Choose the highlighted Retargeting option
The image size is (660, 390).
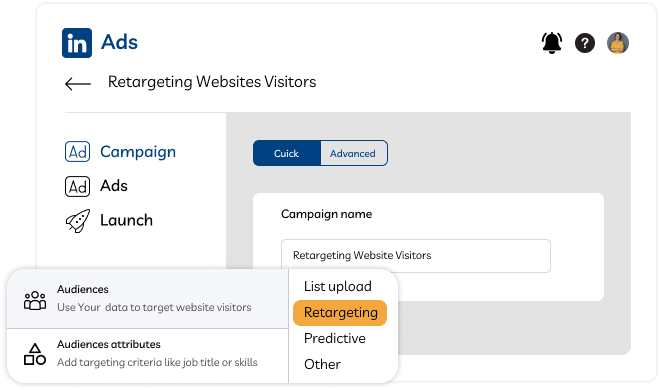coord(340,313)
